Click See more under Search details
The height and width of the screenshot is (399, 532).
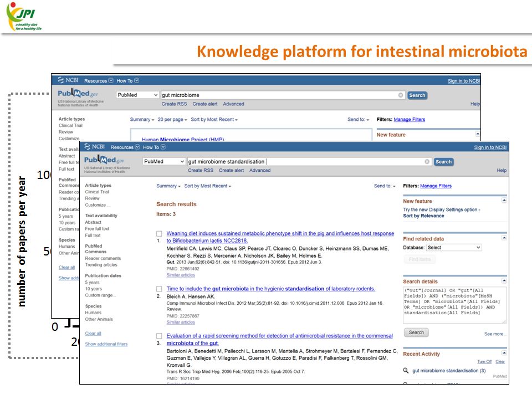tap(495, 334)
